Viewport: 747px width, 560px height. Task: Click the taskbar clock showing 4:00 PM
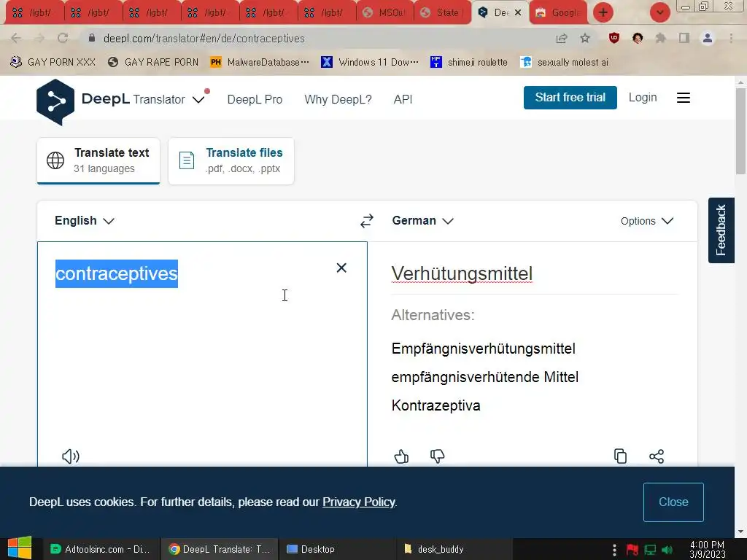tap(707, 549)
